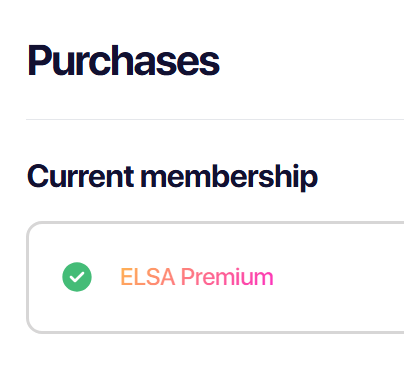Click the green checkmark icon beside ELSA Premium
404x371 pixels.
coord(77,277)
